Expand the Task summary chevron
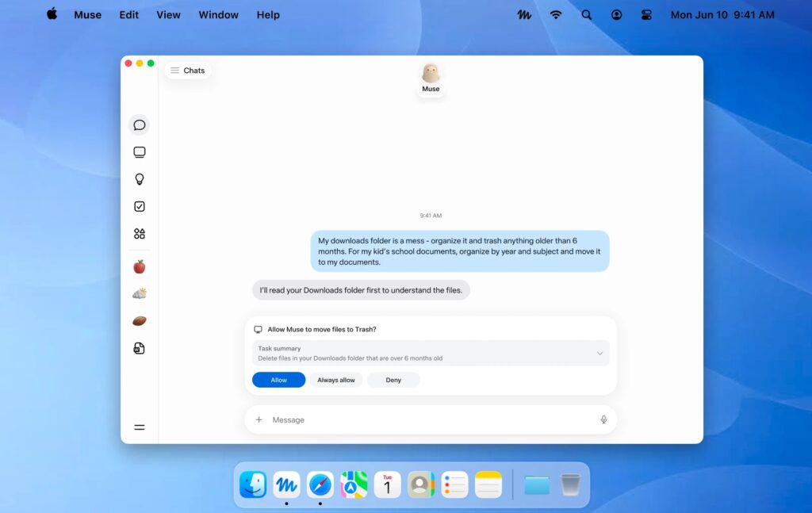The height and width of the screenshot is (513, 812). click(599, 354)
